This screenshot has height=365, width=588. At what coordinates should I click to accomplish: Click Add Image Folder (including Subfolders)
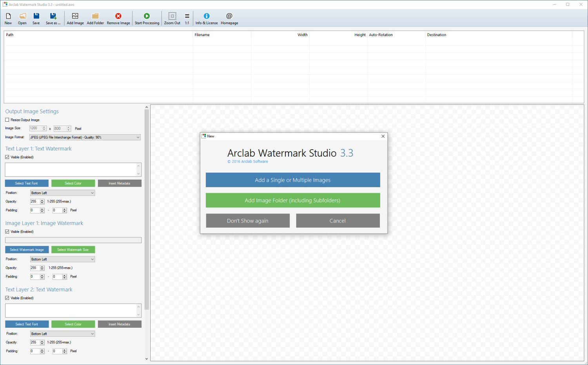pos(293,200)
